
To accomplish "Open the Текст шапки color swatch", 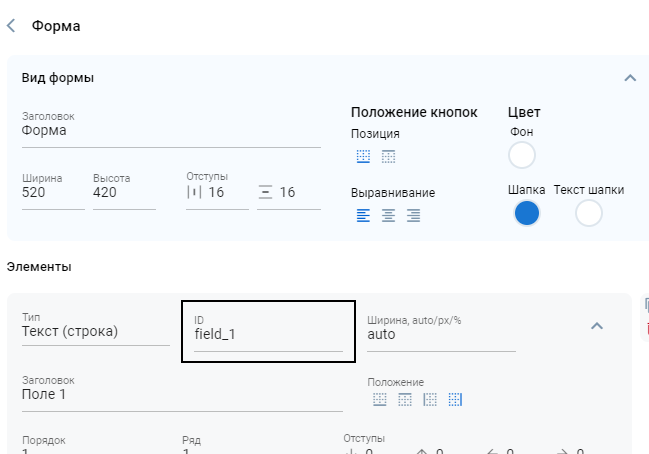I will coord(589,213).
